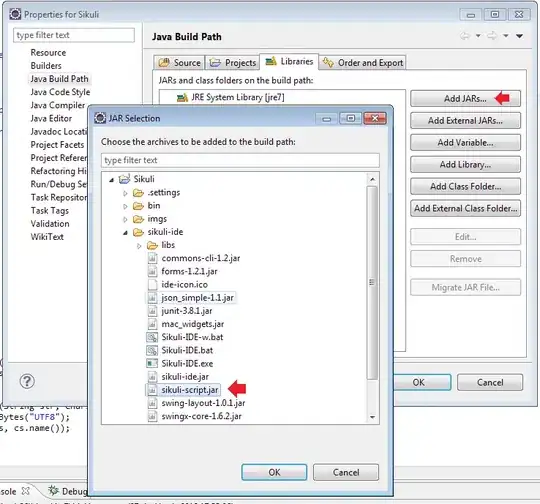Click Cancel in the Properties window
The height and width of the screenshot is (504, 540).
pyautogui.click(x=490, y=382)
